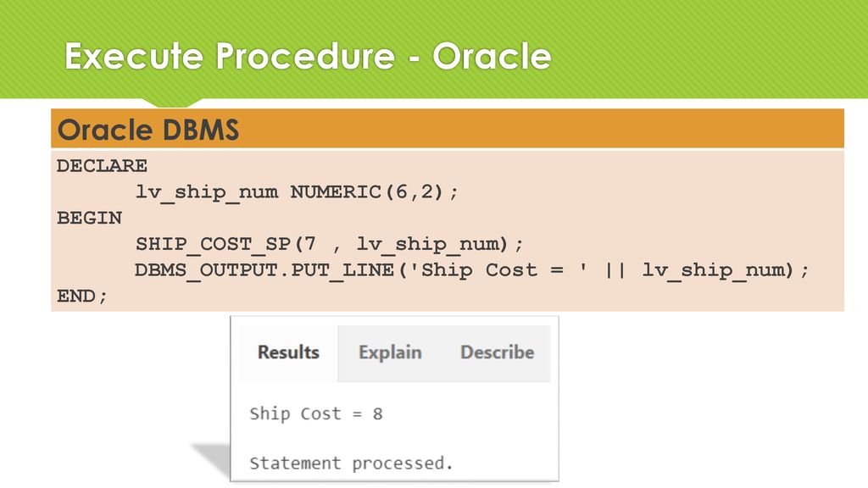The width and height of the screenshot is (868, 488).
Task: Click the argument 7 in SHIP_COST_SP call
Action: [x=309, y=243]
